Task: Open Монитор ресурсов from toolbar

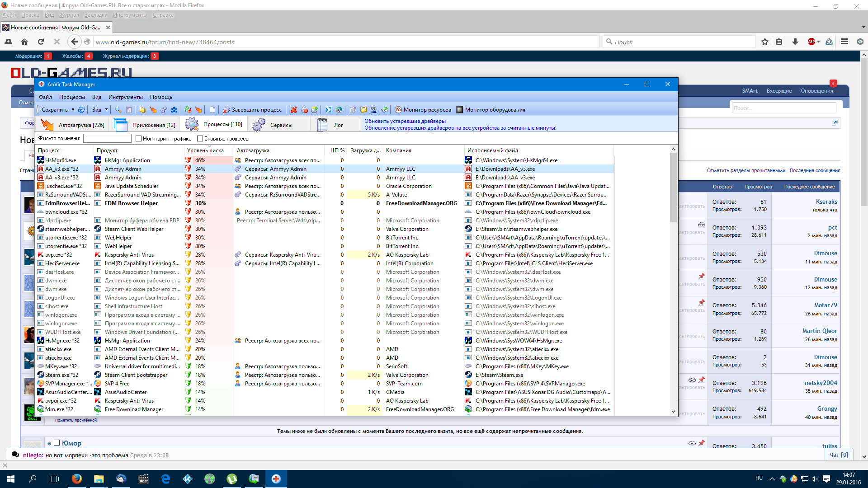Action: [423, 110]
